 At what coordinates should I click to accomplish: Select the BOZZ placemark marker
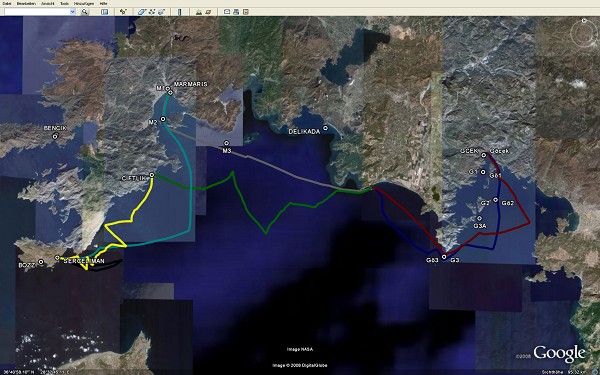point(41,262)
